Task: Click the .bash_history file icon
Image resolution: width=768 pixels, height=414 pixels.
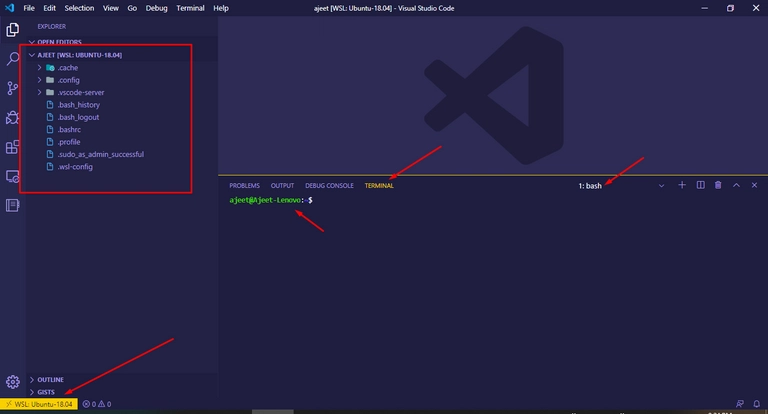Action: click(49, 104)
